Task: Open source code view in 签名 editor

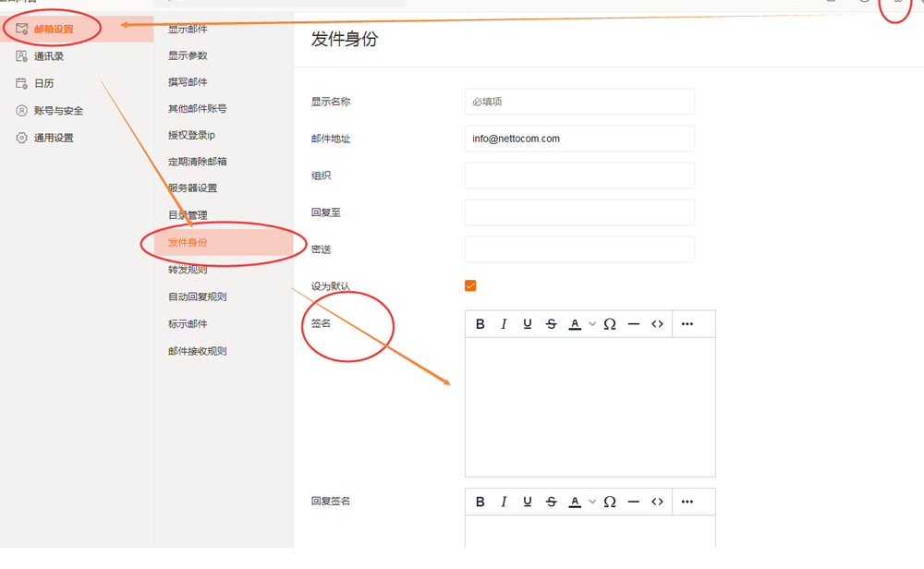Action: [658, 324]
